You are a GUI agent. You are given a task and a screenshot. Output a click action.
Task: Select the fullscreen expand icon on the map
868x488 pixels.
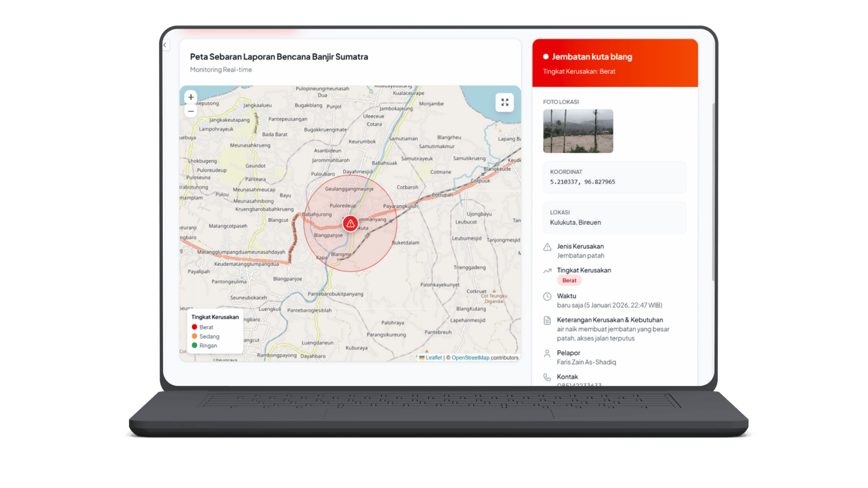[505, 102]
